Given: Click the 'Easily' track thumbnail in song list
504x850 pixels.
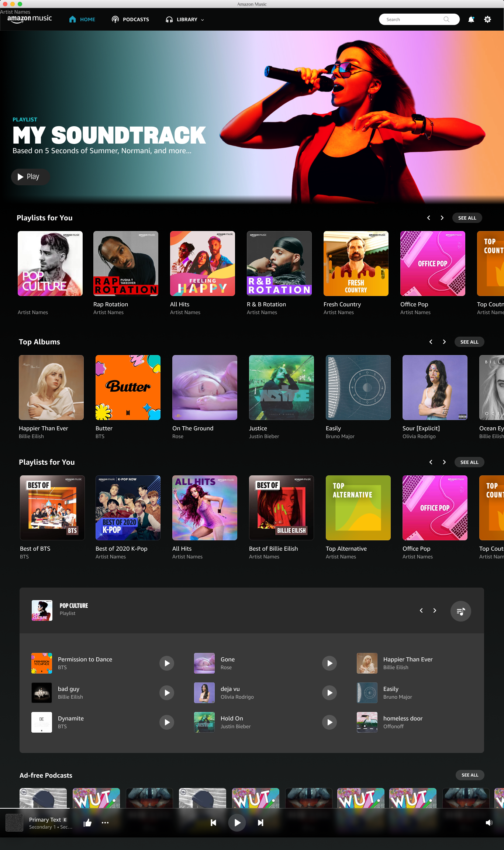Looking at the screenshot, I should pyautogui.click(x=367, y=693).
